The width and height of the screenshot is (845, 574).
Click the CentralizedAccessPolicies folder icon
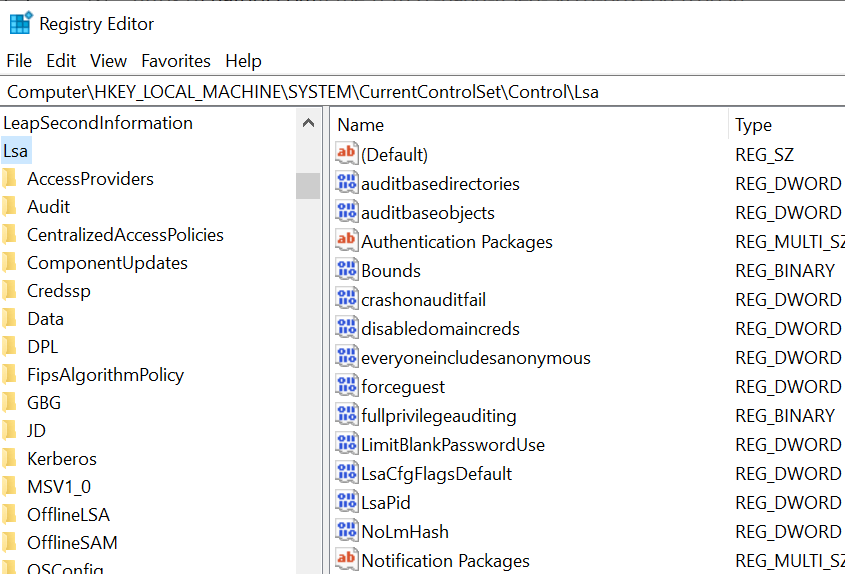coord(9,234)
